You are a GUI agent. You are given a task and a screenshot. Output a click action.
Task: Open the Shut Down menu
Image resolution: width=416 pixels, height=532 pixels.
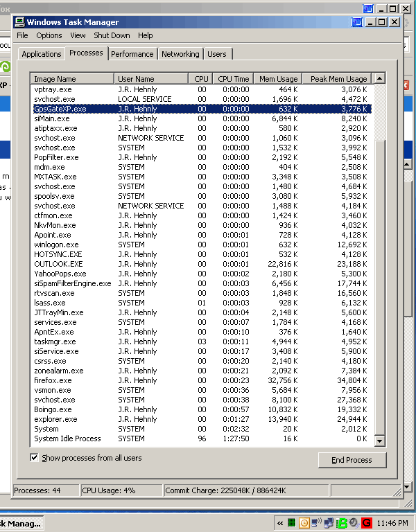point(112,35)
